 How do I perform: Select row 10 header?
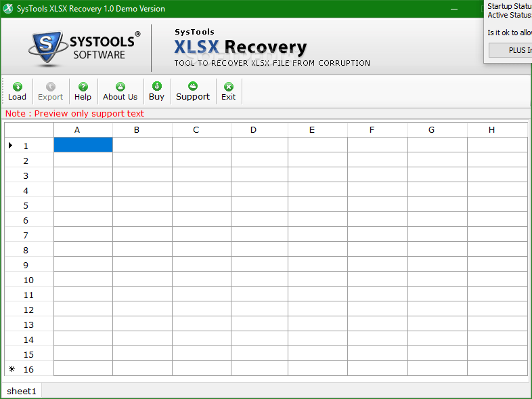coord(29,279)
